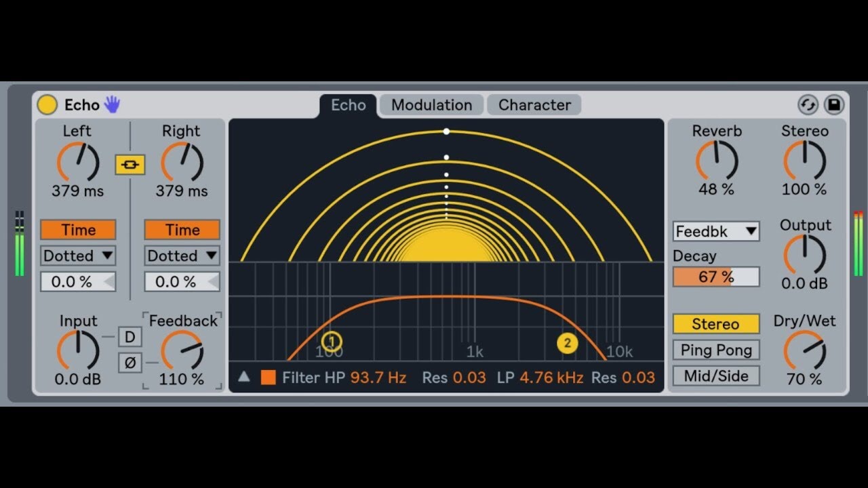Collapse the filter display triangle

coord(244,377)
